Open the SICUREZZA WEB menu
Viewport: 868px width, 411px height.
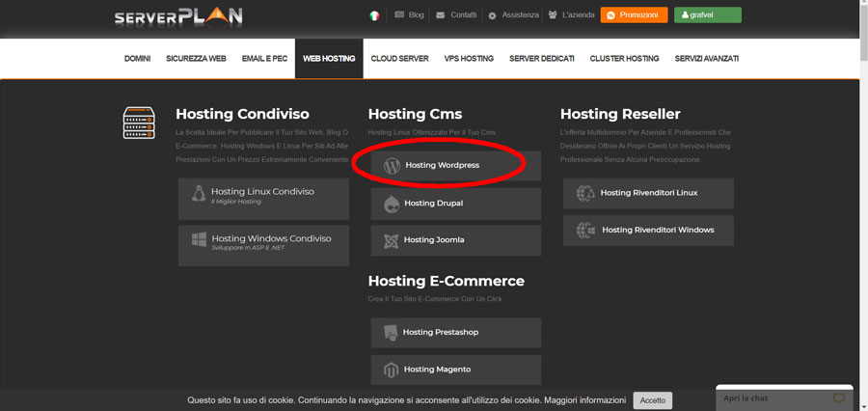196,59
